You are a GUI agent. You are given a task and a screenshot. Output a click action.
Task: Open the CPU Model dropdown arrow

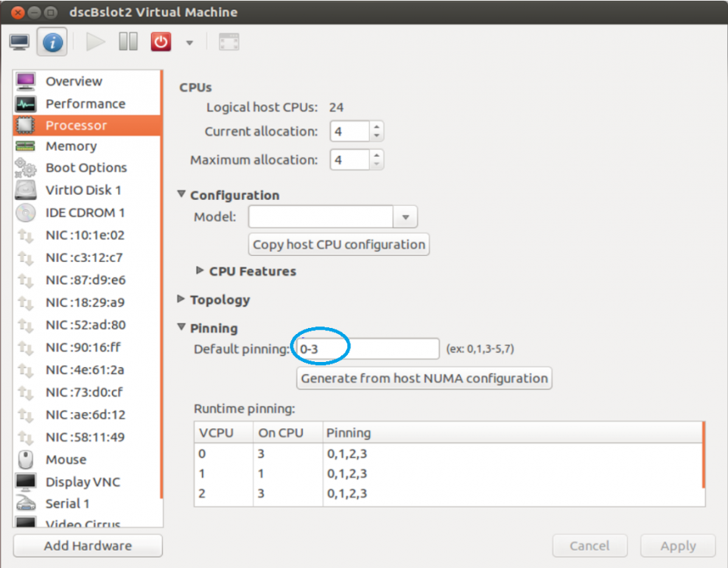point(406,217)
